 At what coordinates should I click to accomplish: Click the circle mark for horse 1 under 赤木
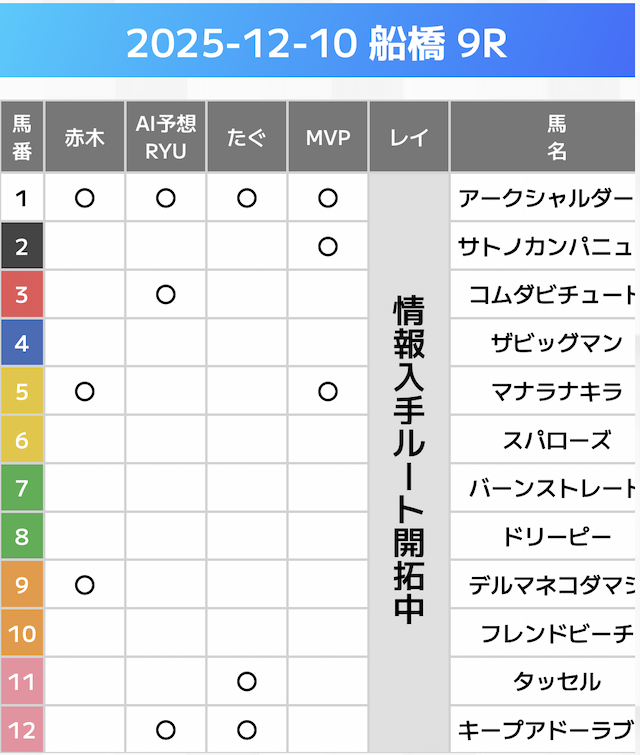85,198
